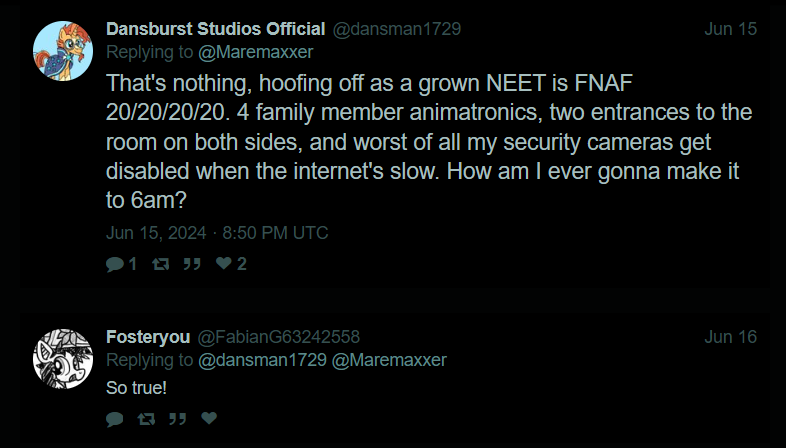Viewport: 786px width, 448px height.
Task: Open the Jun 15 tweet date link
Action: pyautogui.click(x=730, y=29)
